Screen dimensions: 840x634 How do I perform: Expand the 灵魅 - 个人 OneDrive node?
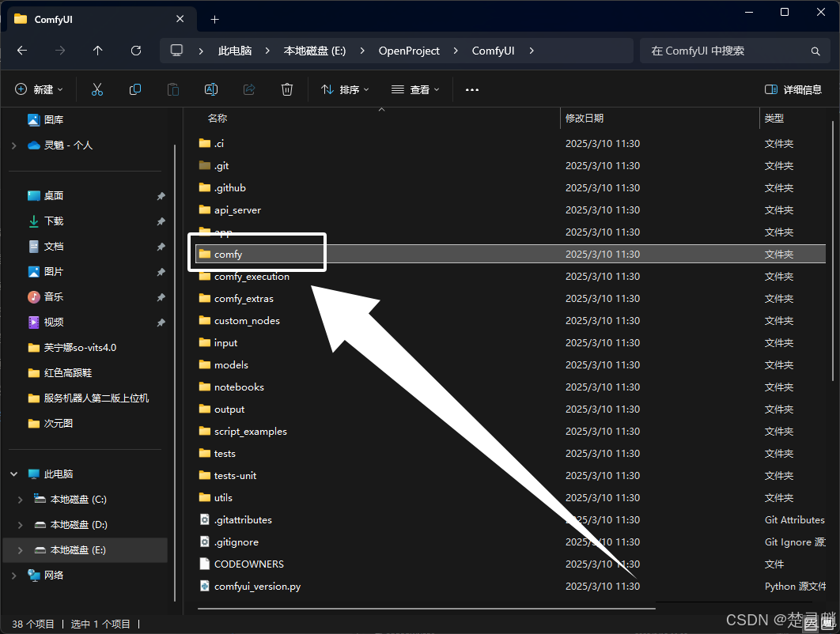pyautogui.click(x=14, y=145)
